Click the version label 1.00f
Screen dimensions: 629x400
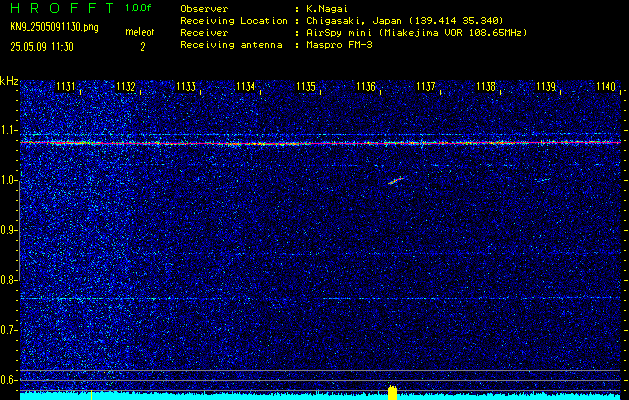(x=138, y=8)
